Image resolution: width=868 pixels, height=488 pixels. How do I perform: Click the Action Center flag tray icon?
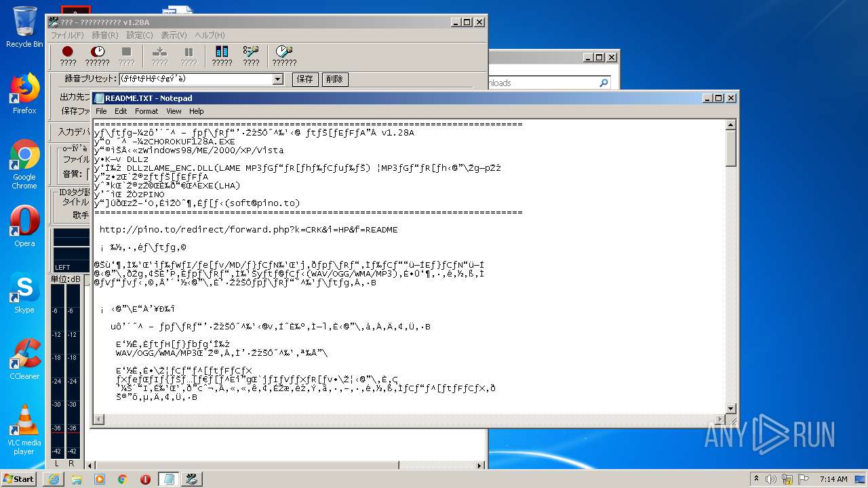click(x=805, y=479)
